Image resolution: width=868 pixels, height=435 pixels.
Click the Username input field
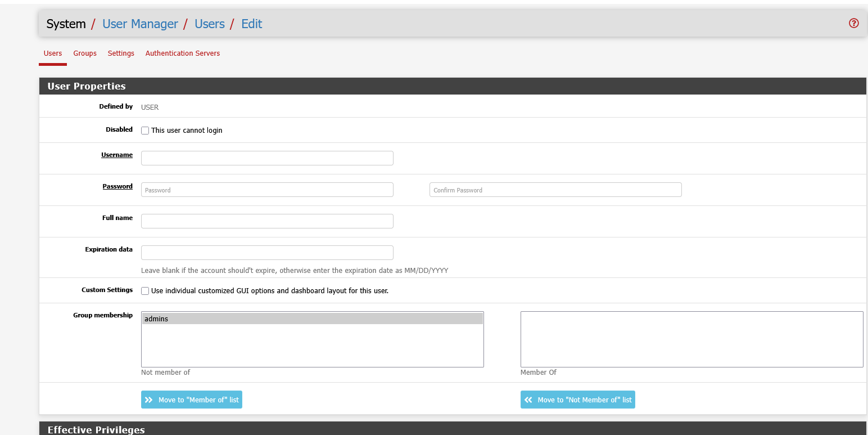pyautogui.click(x=266, y=158)
